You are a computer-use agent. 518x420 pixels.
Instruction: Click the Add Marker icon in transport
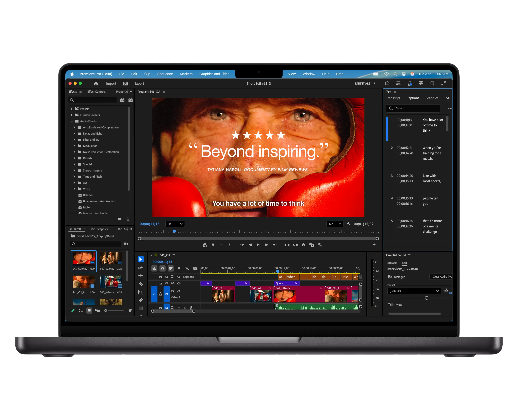pyautogui.click(x=213, y=245)
